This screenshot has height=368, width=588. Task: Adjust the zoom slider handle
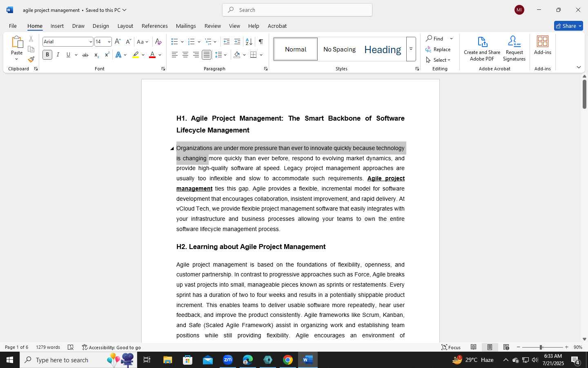[x=541, y=347]
